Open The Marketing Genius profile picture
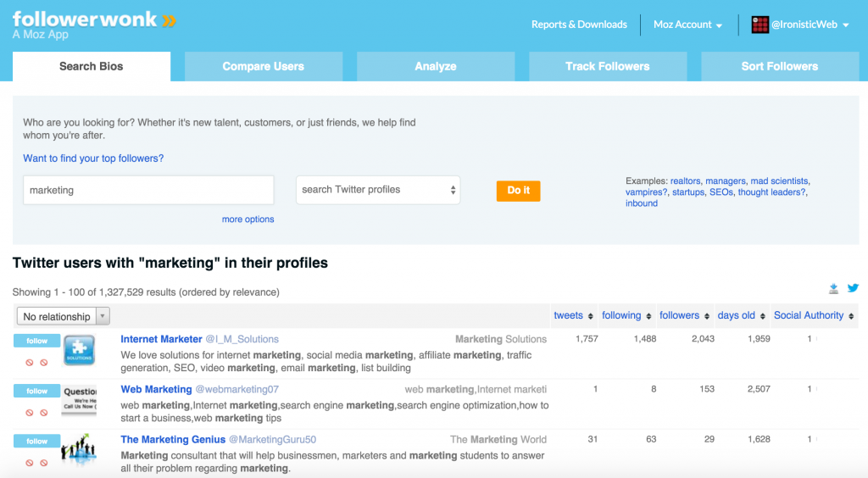The width and height of the screenshot is (868, 478). [x=79, y=449]
